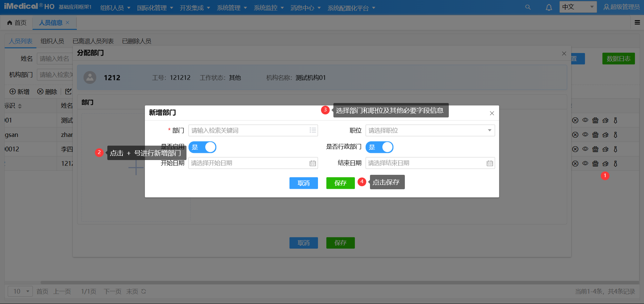Click the refresh icon in pagination bar
This screenshot has height=304, width=644.
pos(144,291)
